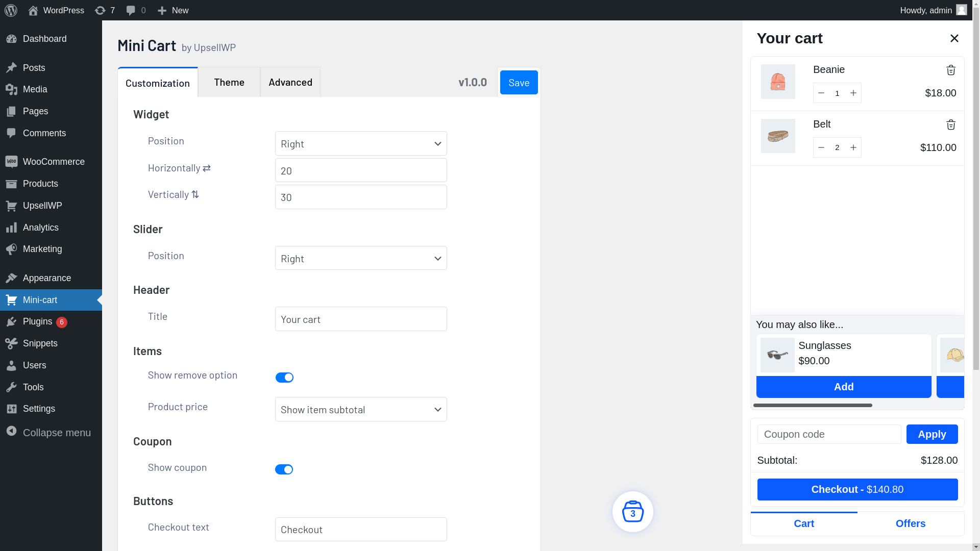This screenshot has height=551, width=980.
Task: Remove Belt using its trash icon
Action: (951, 124)
